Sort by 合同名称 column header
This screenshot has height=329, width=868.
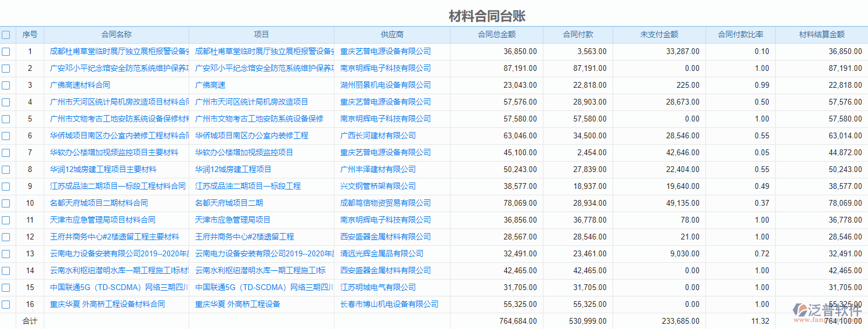pyautogui.click(x=117, y=35)
